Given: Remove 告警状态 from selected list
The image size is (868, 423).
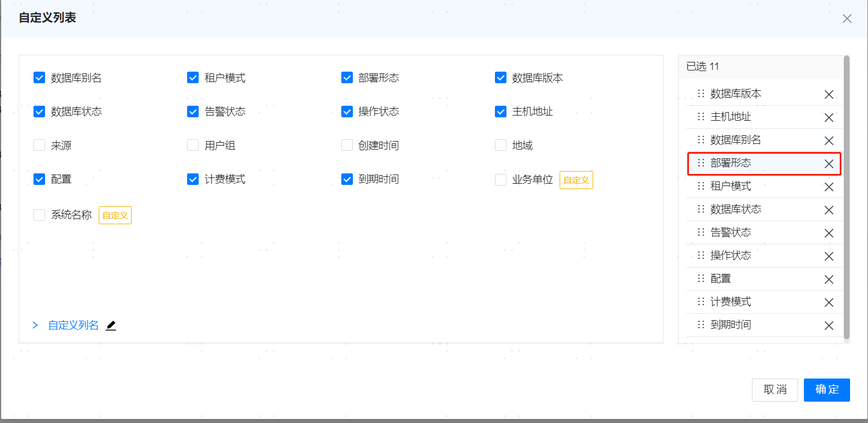Looking at the screenshot, I should [829, 233].
